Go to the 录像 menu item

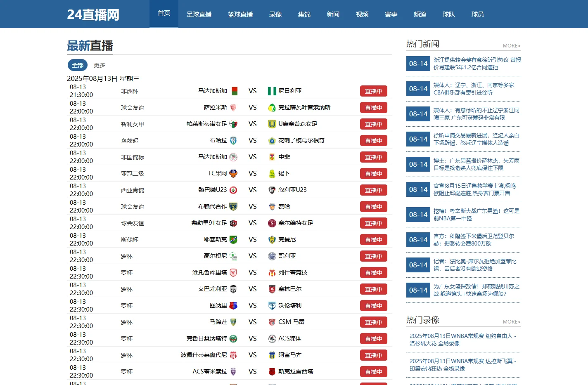(275, 14)
